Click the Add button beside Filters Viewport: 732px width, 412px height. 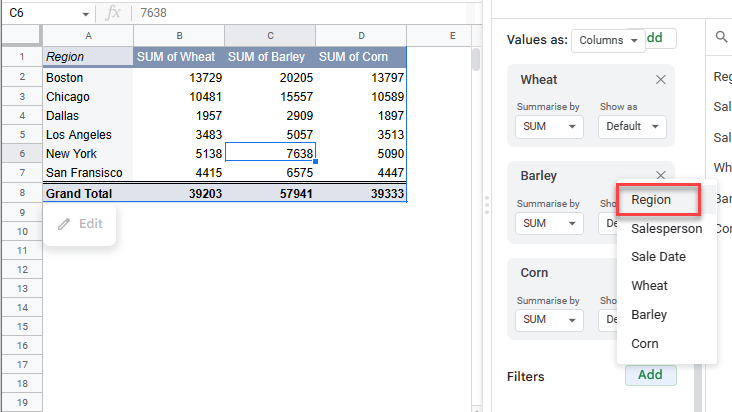650,375
